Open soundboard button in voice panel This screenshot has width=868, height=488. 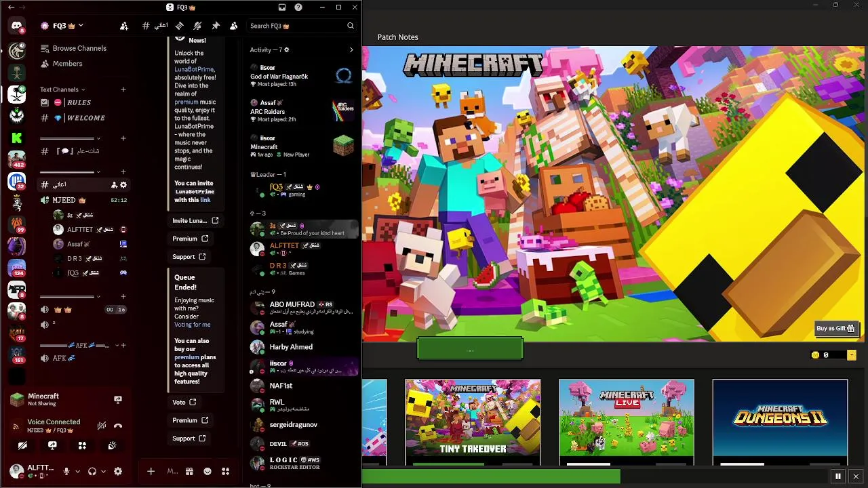tap(112, 445)
